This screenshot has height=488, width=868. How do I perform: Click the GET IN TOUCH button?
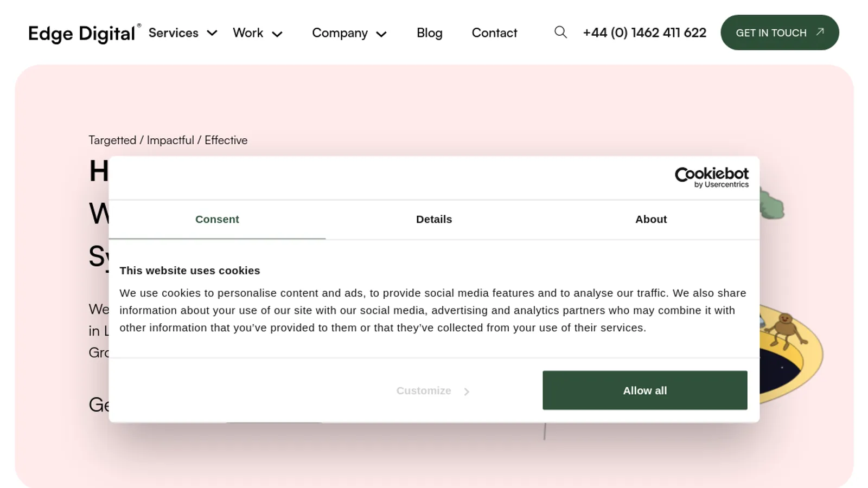[x=780, y=33]
